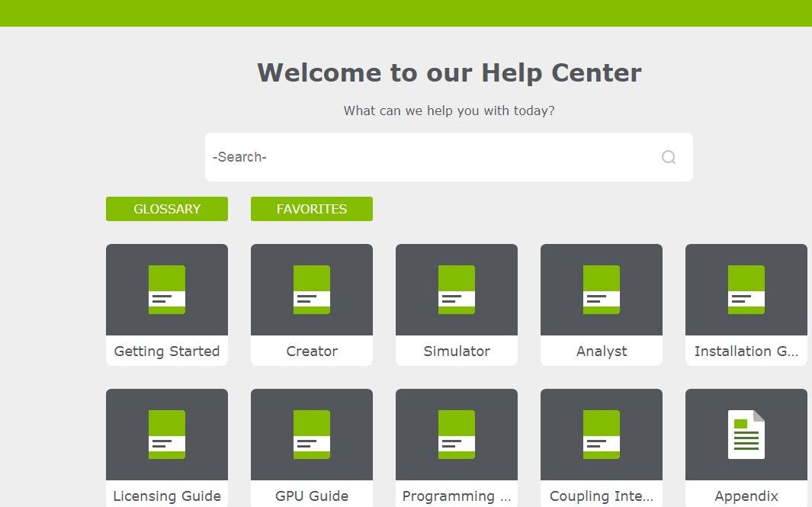Click the GLOSSARY button

(x=167, y=209)
